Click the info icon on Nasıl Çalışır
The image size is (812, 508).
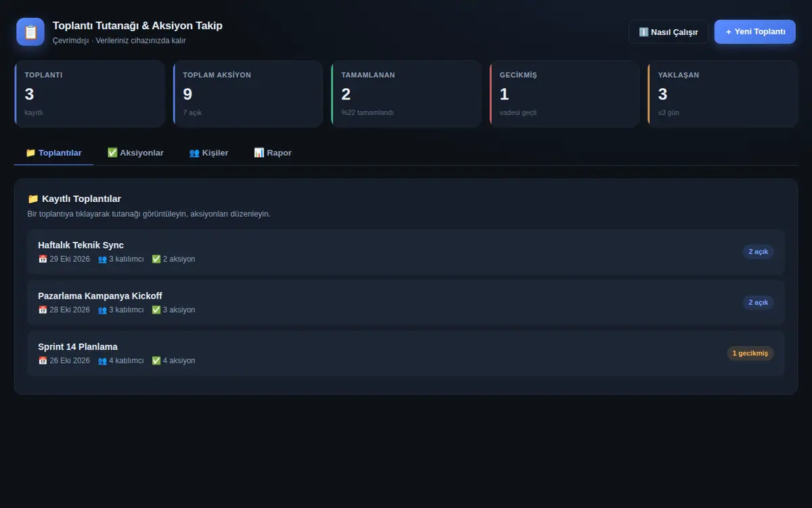644,32
